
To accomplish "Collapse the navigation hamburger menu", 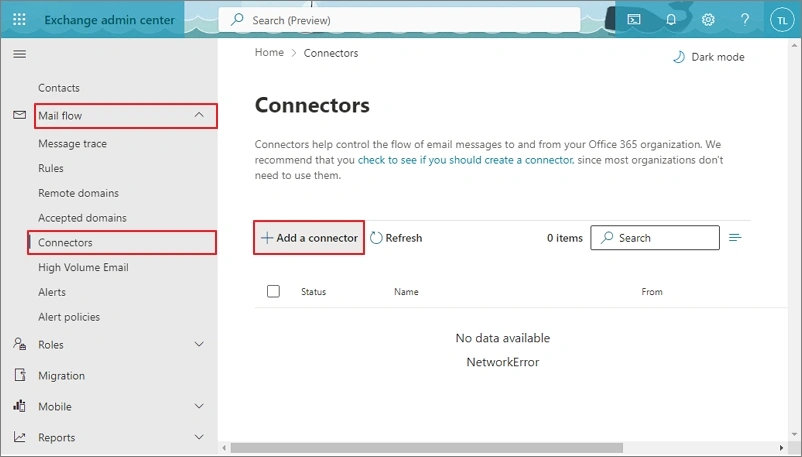I will (x=19, y=54).
